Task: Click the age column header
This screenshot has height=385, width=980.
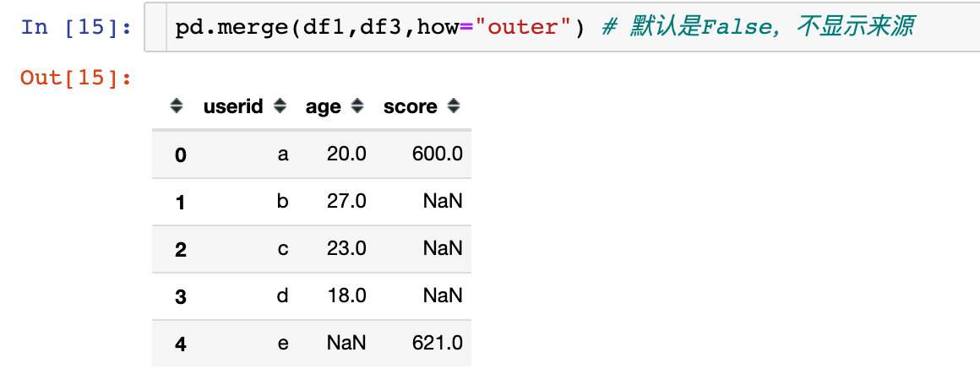Action: click(x=323, y=107)
